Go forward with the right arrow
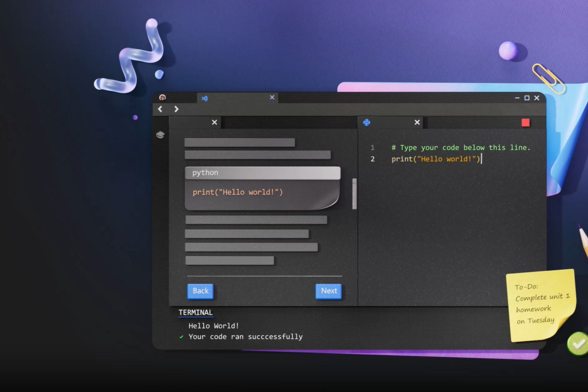The width and height of the screenshot is (588, 392). [176, 109]
